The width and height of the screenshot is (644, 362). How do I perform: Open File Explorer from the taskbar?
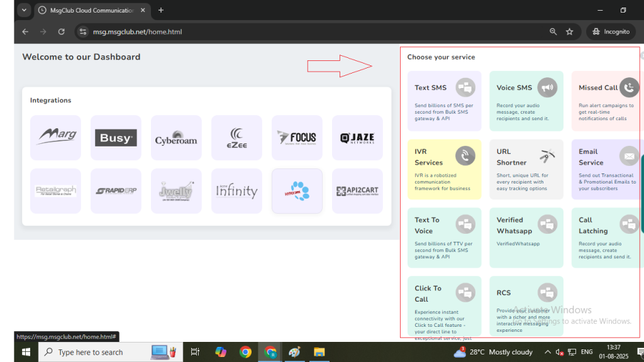[x=319, y=352]
